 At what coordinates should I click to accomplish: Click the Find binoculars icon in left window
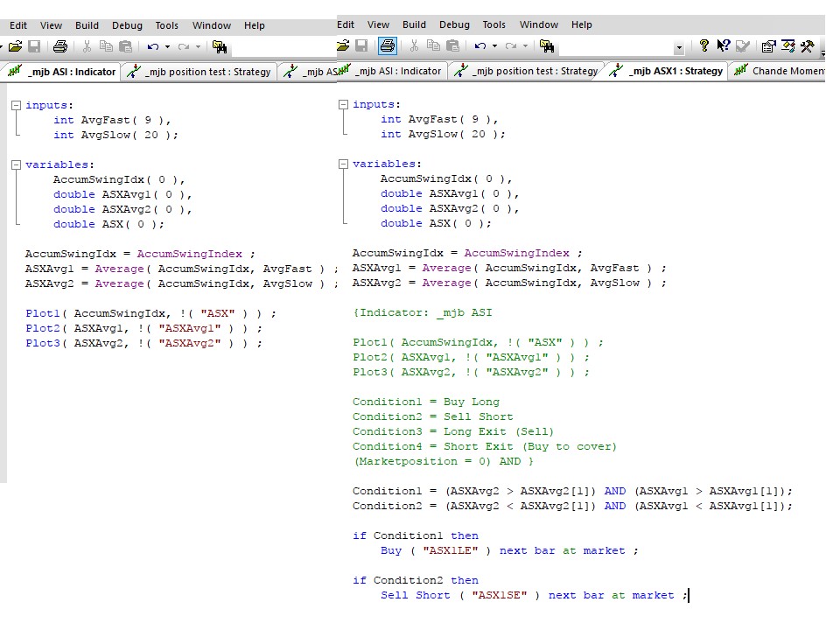click(x=220, y=46)
